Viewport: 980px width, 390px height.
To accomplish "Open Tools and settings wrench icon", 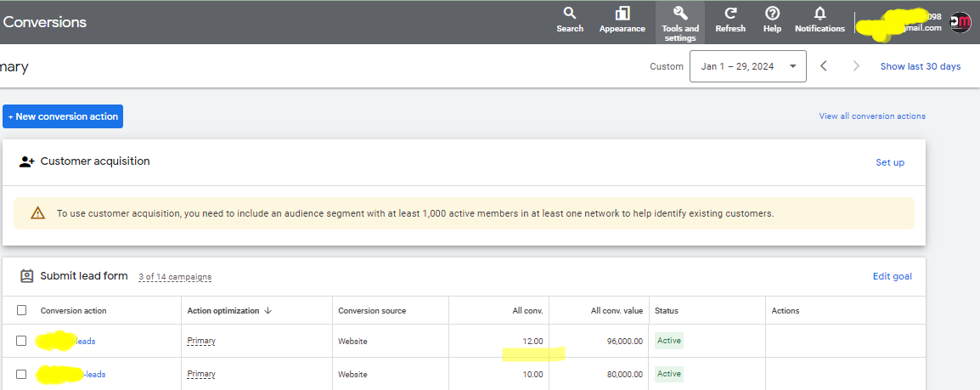I will point(680,13).
